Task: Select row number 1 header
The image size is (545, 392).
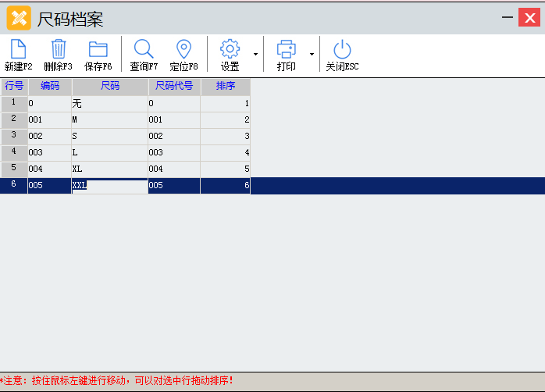Action: click(x=13, y=102)
